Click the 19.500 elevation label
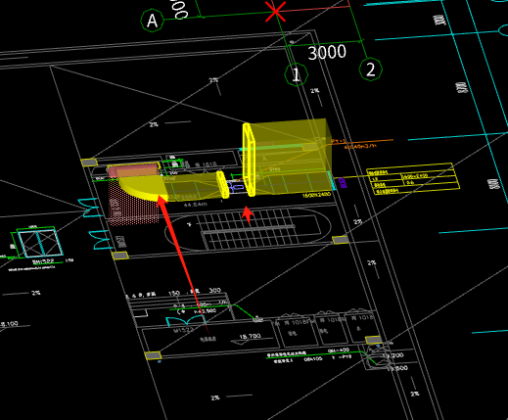Image resolution: width=508 pixels, height=420 pixels. pyautogui.click(x=396, y=368)
